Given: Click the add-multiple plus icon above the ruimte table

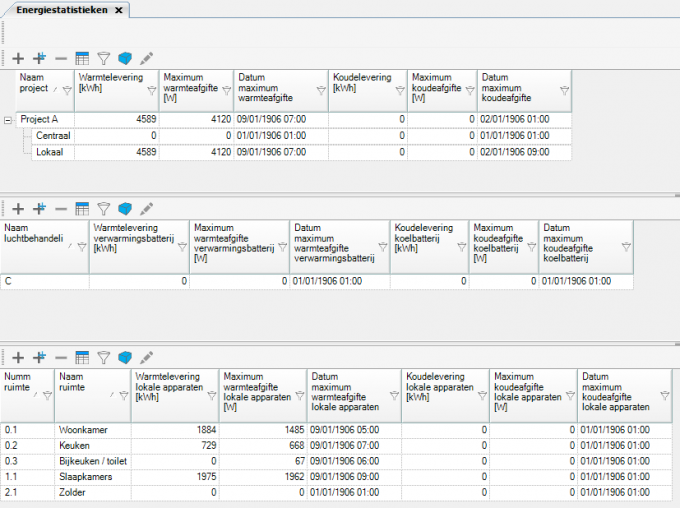Looking at the screenshot, I should tap(40, 357).
